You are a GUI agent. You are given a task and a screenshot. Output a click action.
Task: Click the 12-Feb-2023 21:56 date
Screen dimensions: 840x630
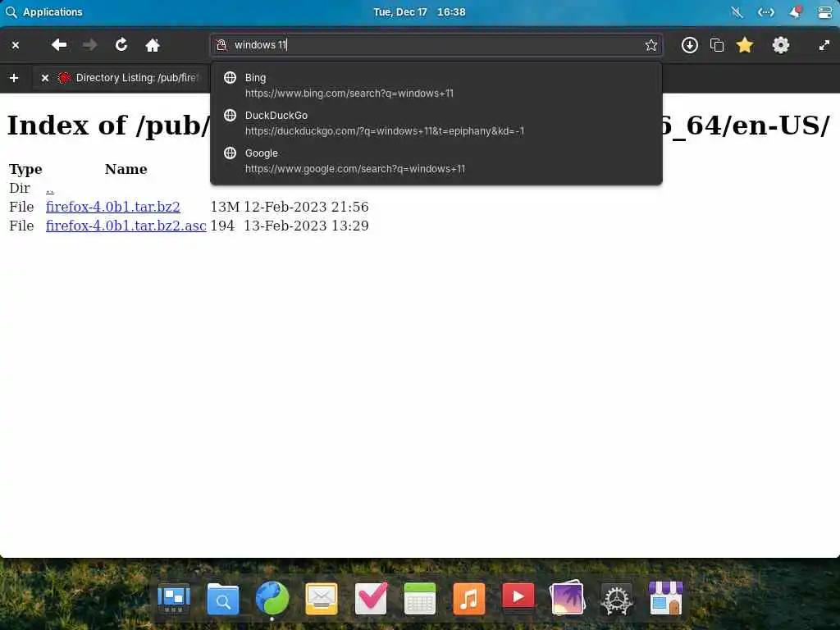click(x=306, y=207)
